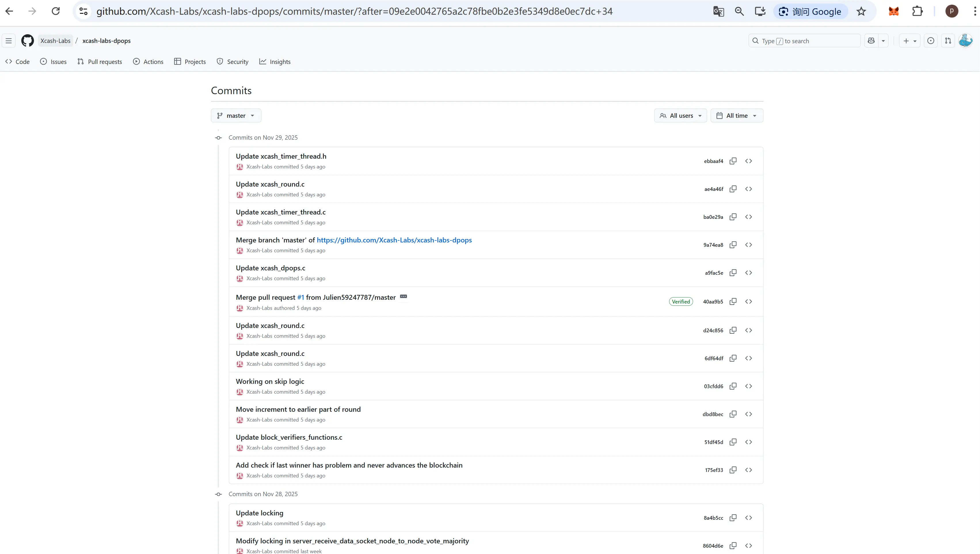Open the xcash-labs-dpops repository URL link

[394, 240]
